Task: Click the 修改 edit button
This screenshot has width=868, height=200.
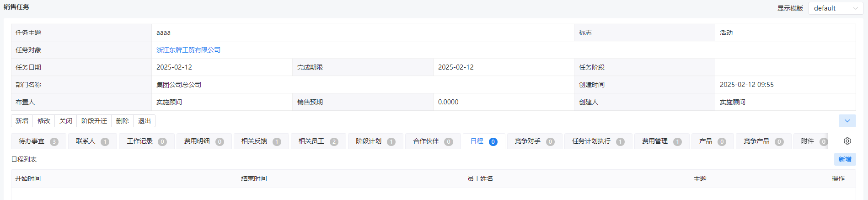Action: pyautogui.click(x=44, y=121)
